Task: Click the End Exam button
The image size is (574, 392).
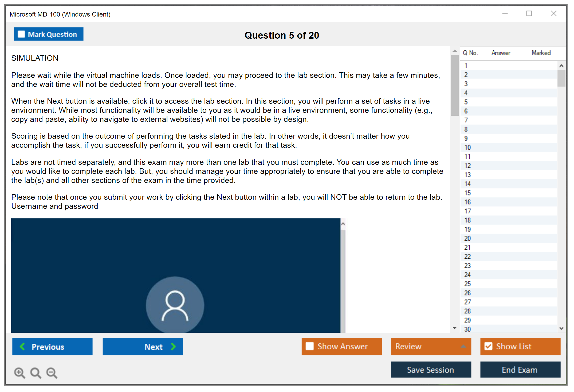Action: click(x=520, y=370)
